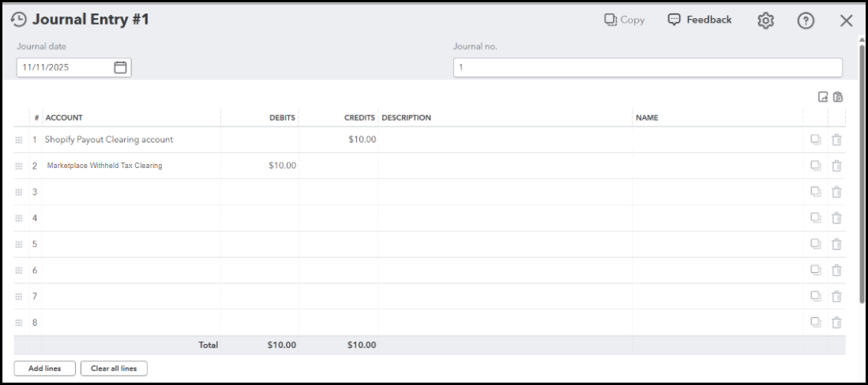
Task: Click the trash icon on row 5
Action: (836, 244)
